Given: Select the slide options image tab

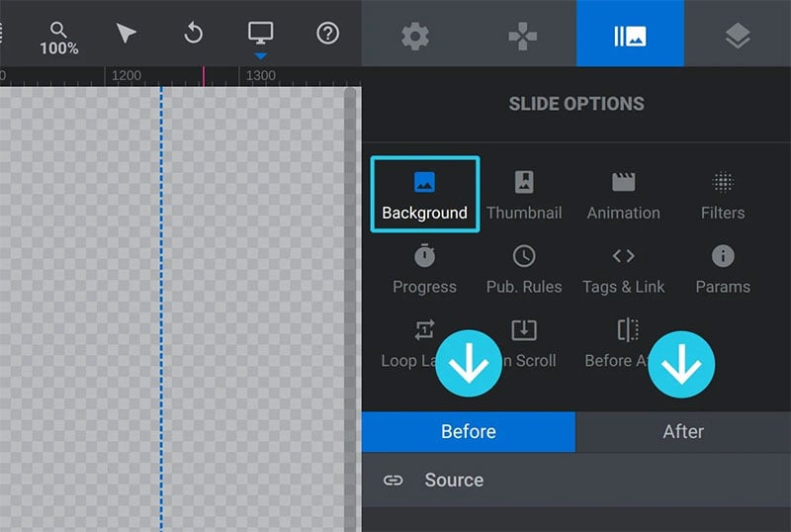Looking at the screenshot, I should pos(630,34).
